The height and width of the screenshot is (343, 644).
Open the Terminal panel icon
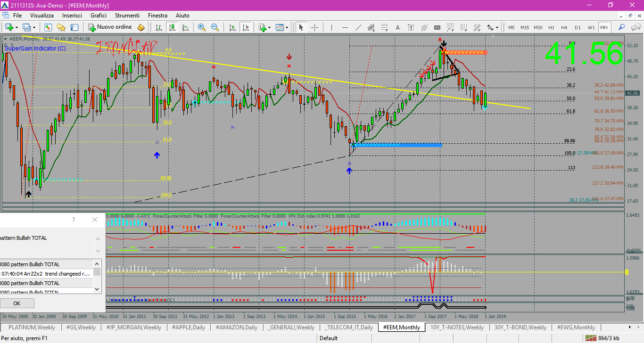pos(74,27)
